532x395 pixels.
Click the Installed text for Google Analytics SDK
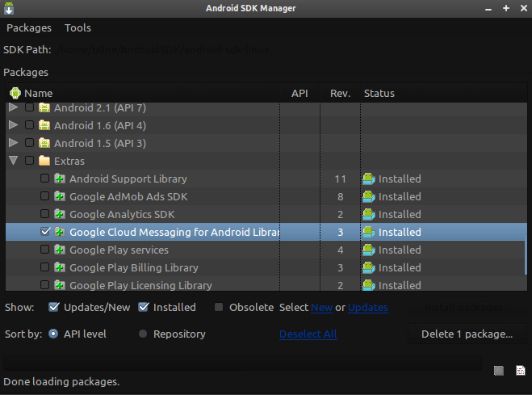coord(400,214)
